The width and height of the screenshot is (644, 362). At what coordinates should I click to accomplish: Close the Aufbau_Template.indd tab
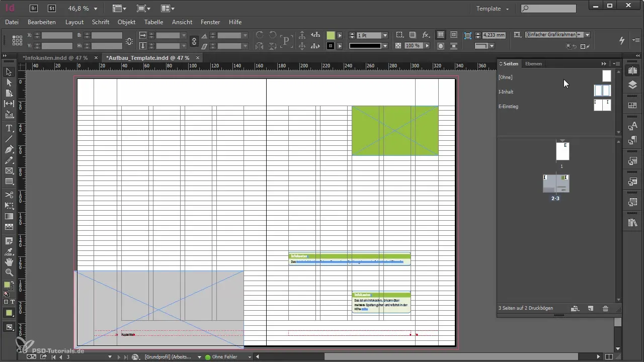click(x=198, y=58)
